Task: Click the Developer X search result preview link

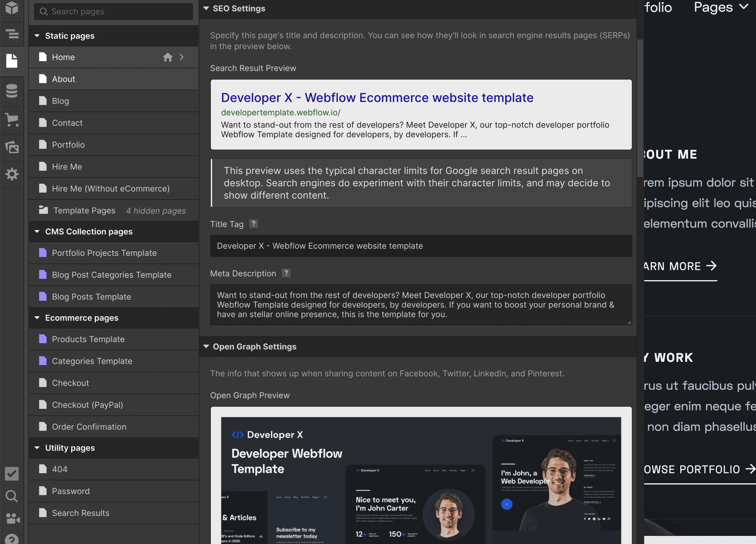Action: (x=377, y=97)
